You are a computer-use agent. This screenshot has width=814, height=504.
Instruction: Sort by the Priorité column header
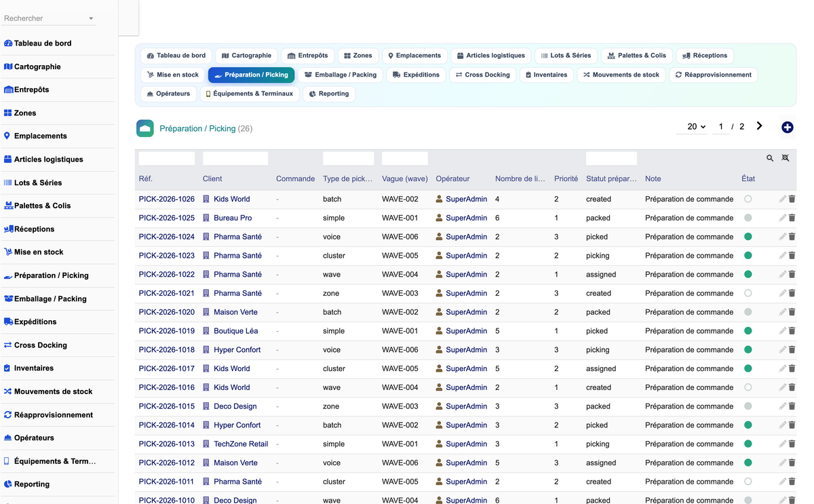566,179
